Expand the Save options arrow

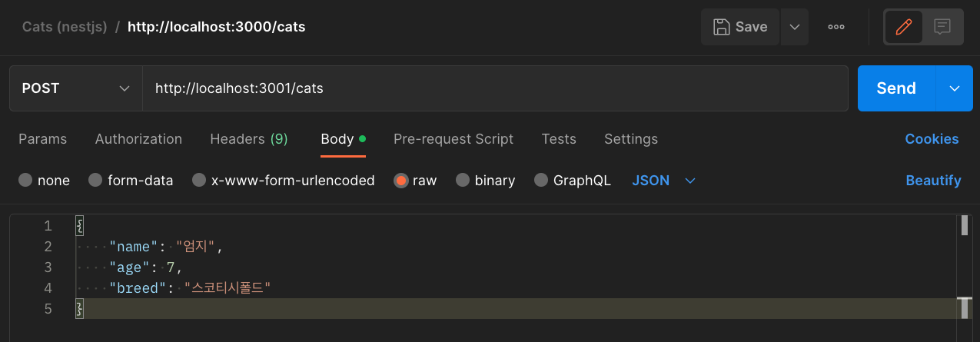[x=795, y=27]
